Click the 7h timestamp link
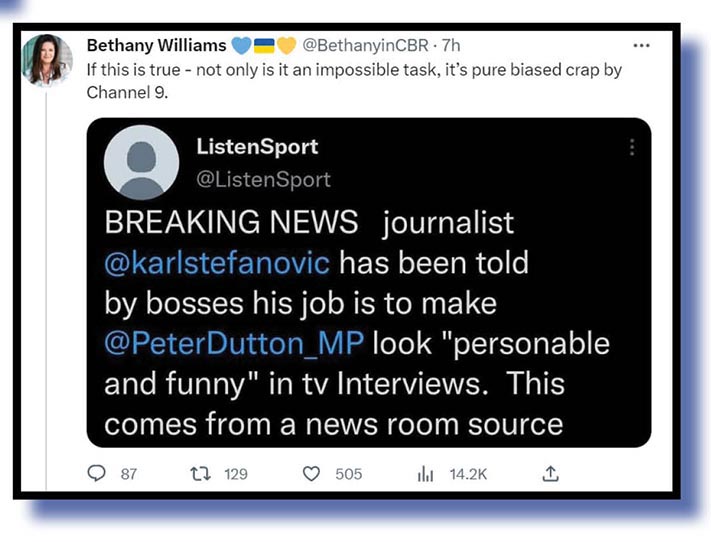 [451, 45]
